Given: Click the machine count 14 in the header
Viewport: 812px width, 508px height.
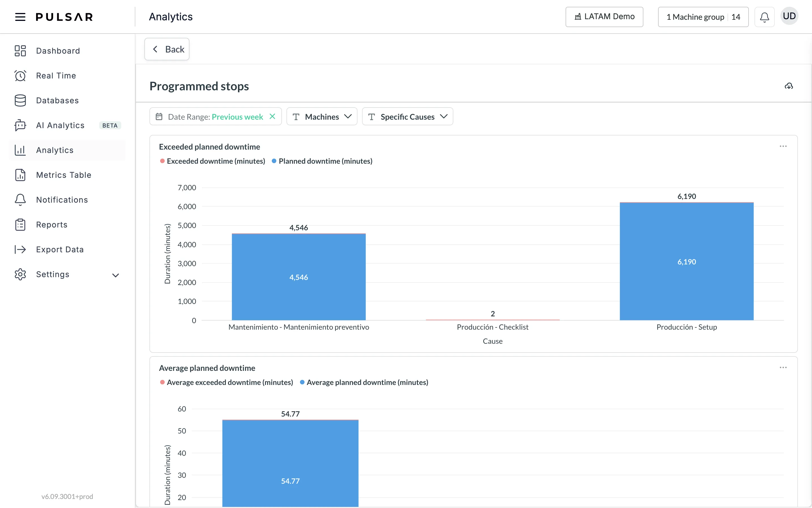Looking at the screenshot, I should point(736,17).
